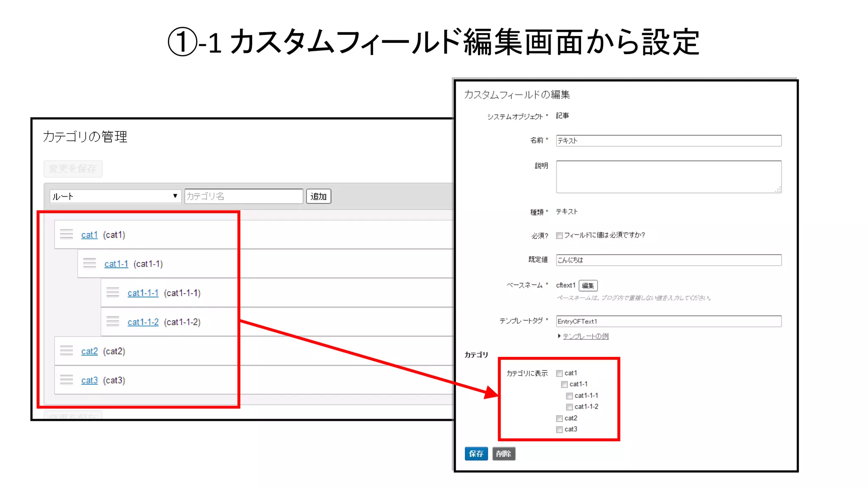Image resolution: width=868 pixels, height=489 pixels.
Task: Click the drag handle icon for cat2
Action: [x=67, y=351]
